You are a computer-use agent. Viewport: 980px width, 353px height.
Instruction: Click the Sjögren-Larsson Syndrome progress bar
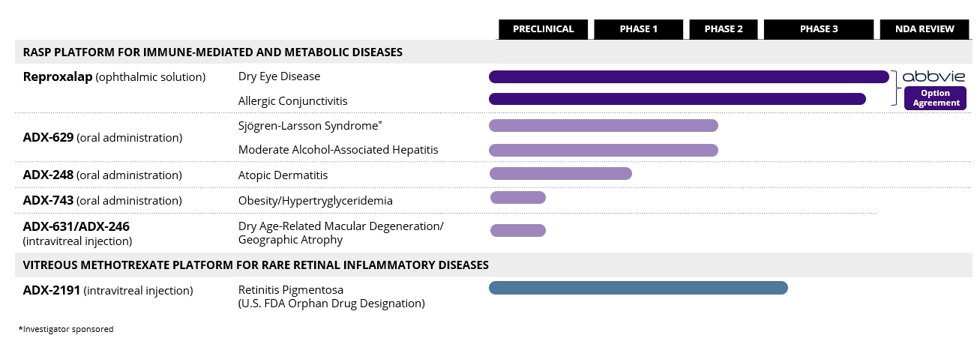(x=603, y=125)
